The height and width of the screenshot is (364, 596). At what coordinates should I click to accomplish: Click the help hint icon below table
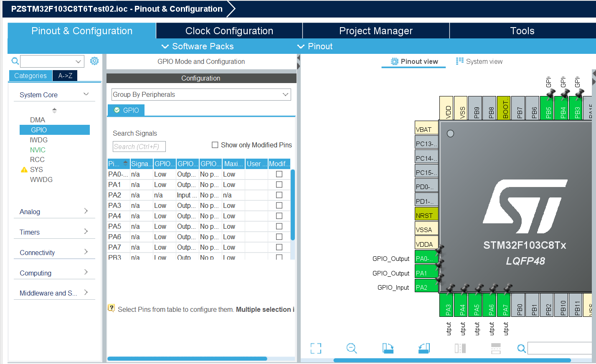coord(112,308)
